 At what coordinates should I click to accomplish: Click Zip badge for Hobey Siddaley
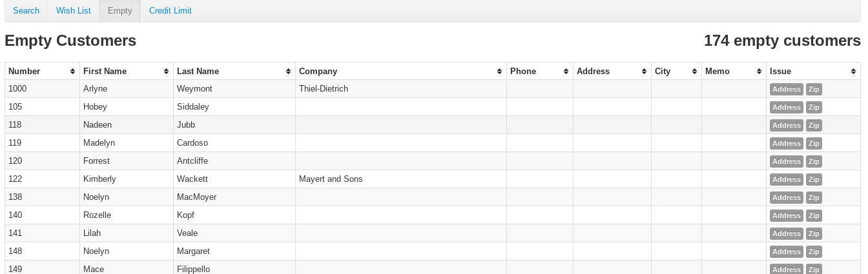click(814, 107)
